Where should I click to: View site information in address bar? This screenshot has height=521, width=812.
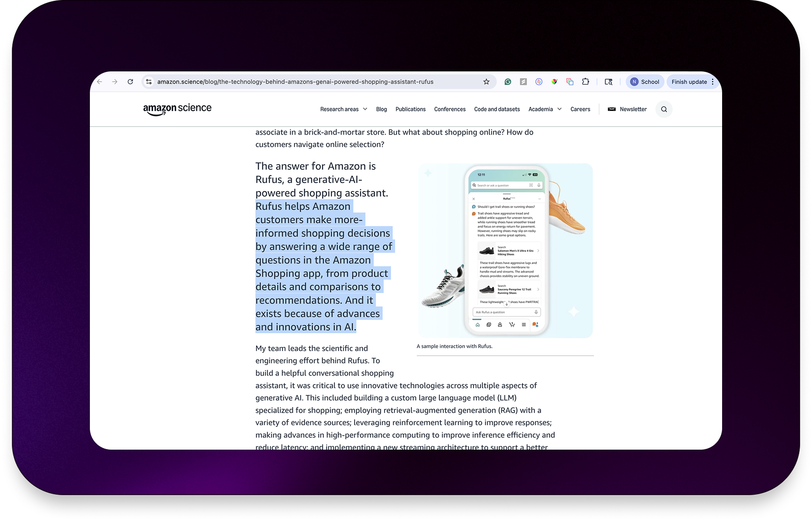coord(149,82)
